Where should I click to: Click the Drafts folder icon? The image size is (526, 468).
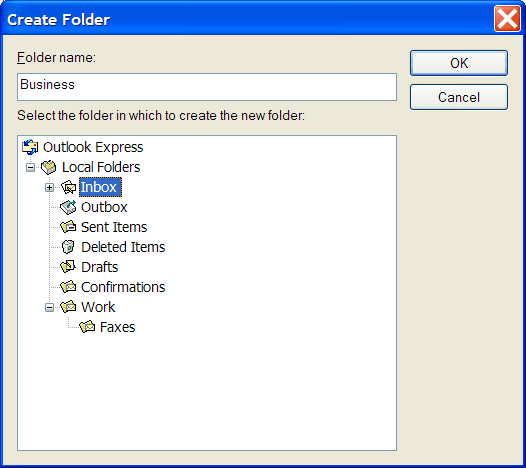(x=68, y=267)
